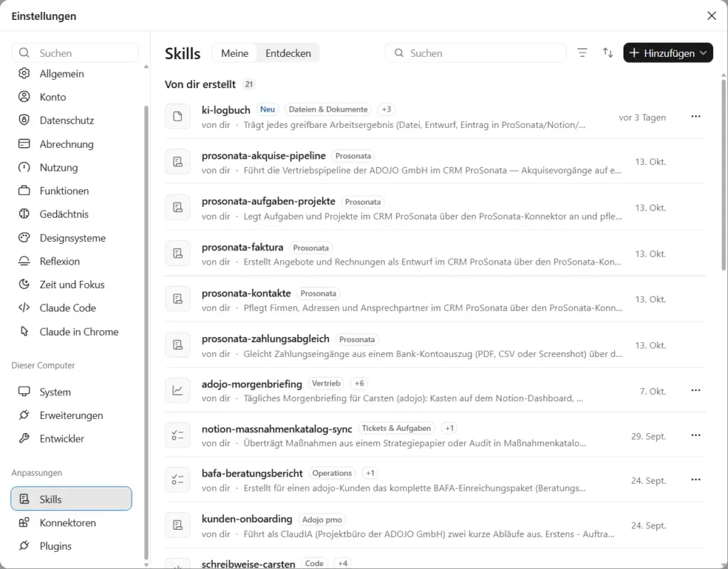Screen dimensions: 728x569
Task: Click the ki-logbuch file icon
Action: (178, 116)
